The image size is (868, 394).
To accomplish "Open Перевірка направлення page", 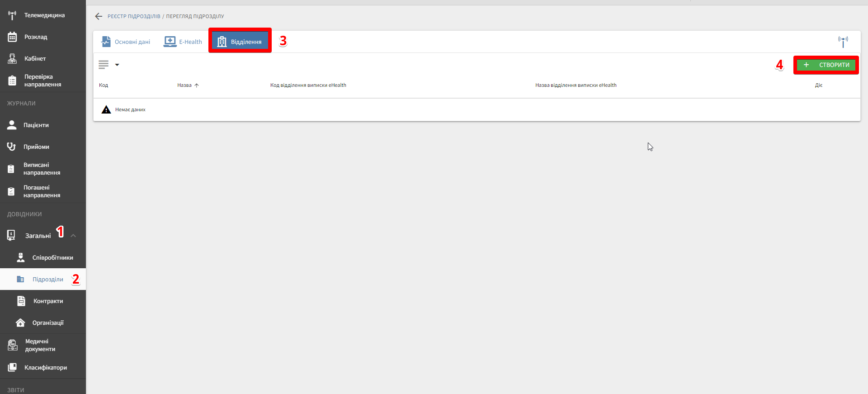I will (x=42, y=81).
